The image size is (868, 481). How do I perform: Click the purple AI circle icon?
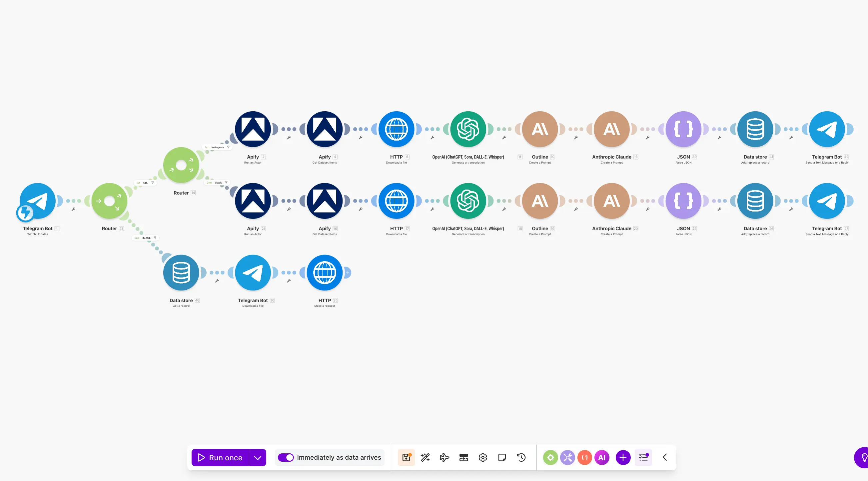tap(602, 457)
